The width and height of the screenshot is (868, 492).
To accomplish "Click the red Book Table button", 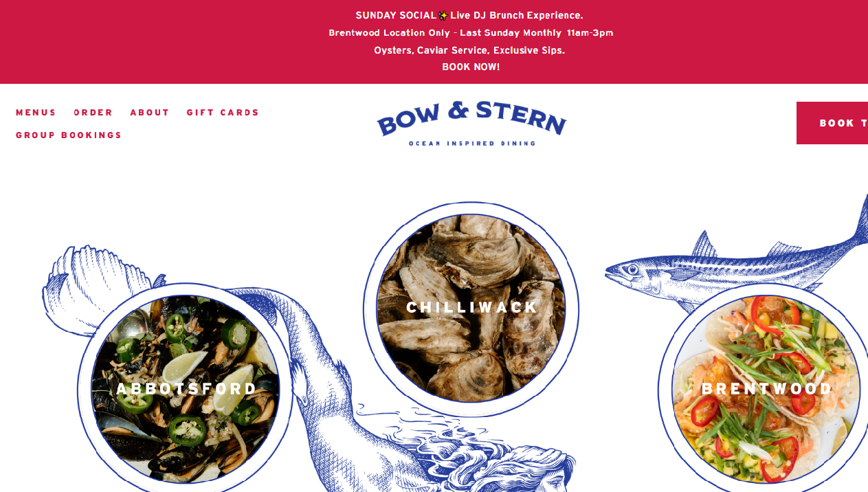I will 832,123.
